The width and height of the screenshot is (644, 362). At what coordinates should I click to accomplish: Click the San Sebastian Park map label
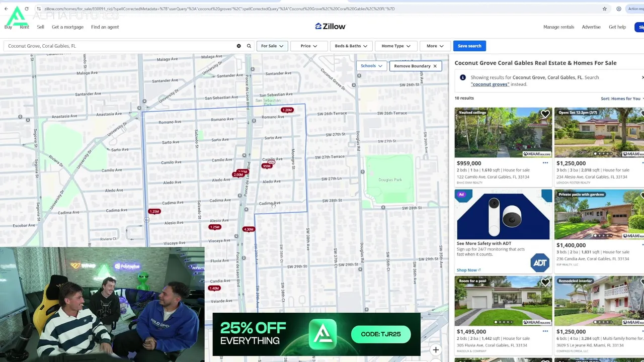click(x=268, y=102)
